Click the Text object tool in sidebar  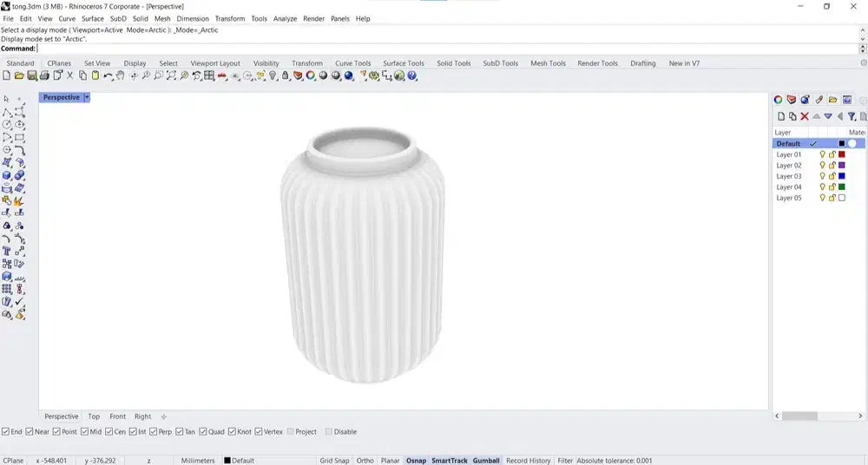pyautogui.click(x=7, y=252)
